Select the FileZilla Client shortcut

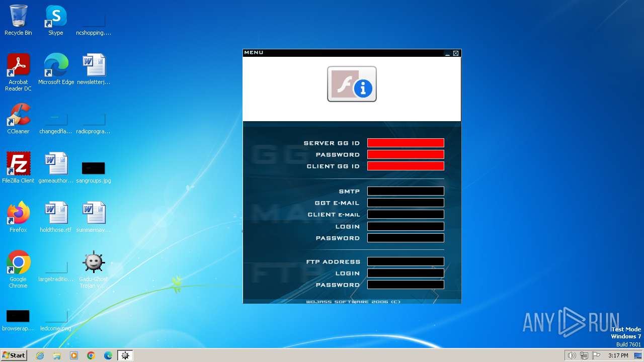tap(18, 168)
